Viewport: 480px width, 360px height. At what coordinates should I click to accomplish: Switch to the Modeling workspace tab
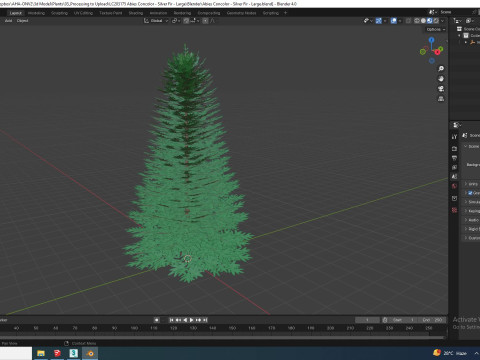(36, 13)
